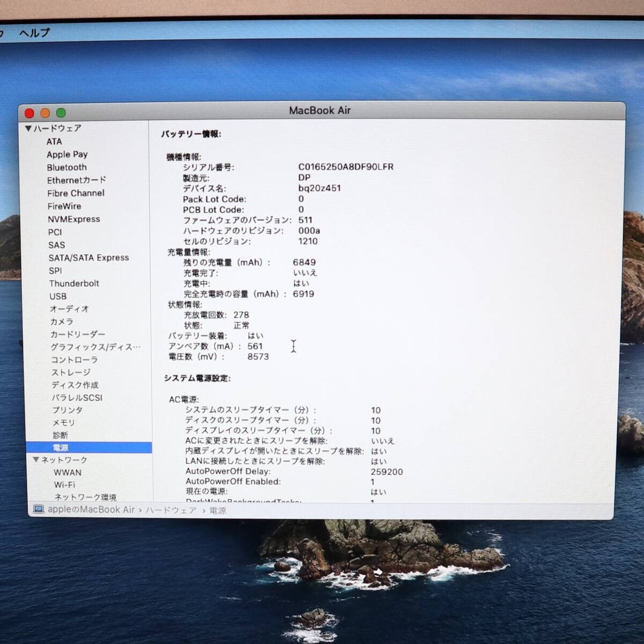Select NVMExpress in the sidebar

[x=74, y=219]
